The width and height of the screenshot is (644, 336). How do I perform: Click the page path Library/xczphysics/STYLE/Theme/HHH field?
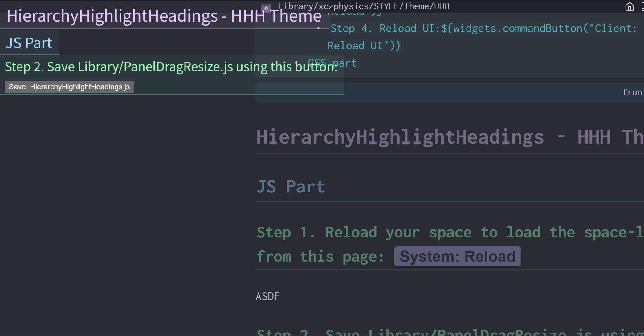tap(363, 6)
